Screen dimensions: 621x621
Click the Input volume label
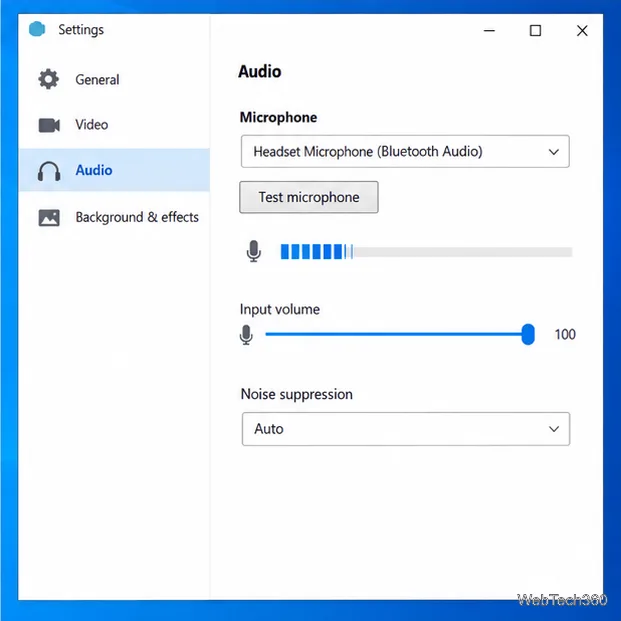[x=280, y=309]
